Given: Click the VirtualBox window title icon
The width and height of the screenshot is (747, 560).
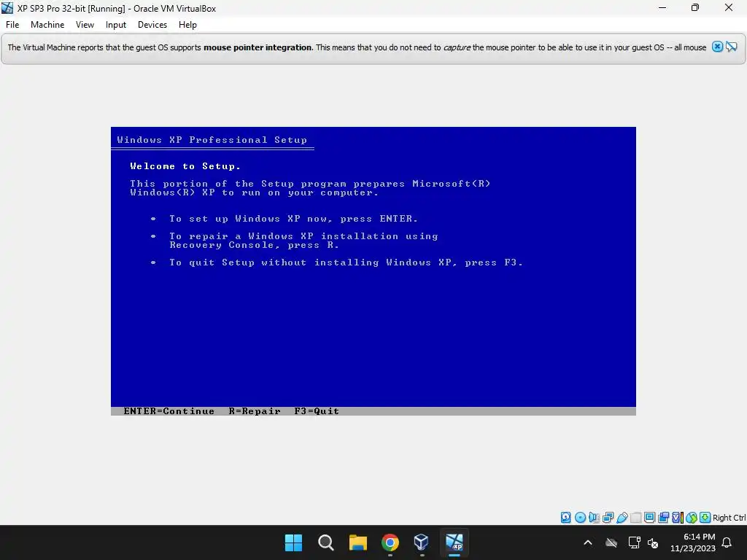Looking at the screenshot, I should (7, 8).
